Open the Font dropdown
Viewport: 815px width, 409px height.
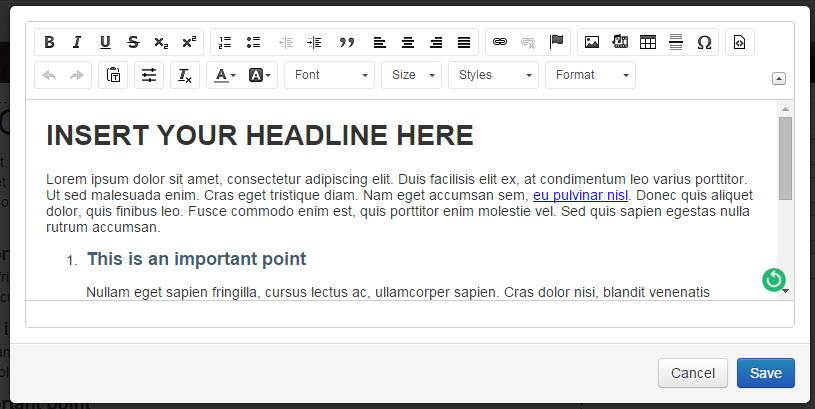point(329,75)
